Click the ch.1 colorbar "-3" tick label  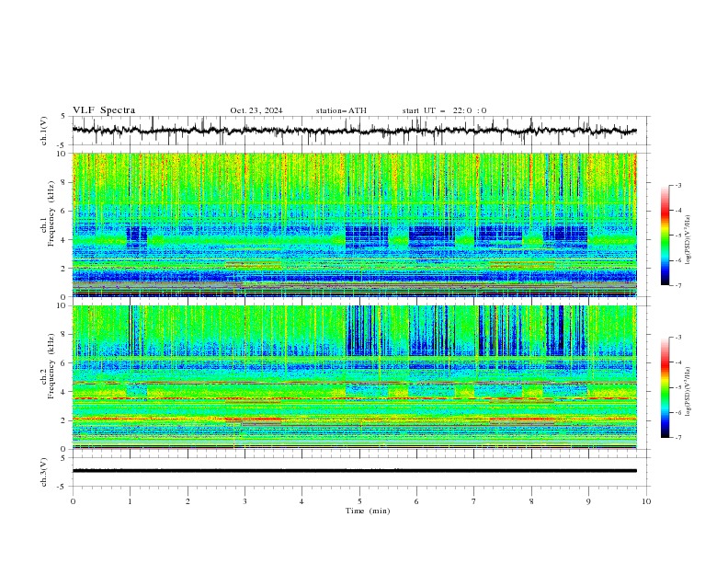point(678,185)
